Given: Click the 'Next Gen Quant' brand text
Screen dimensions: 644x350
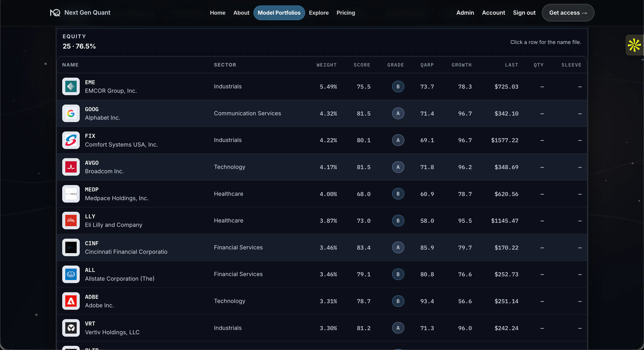Looking at the screenshot, I should pos(87,13).
